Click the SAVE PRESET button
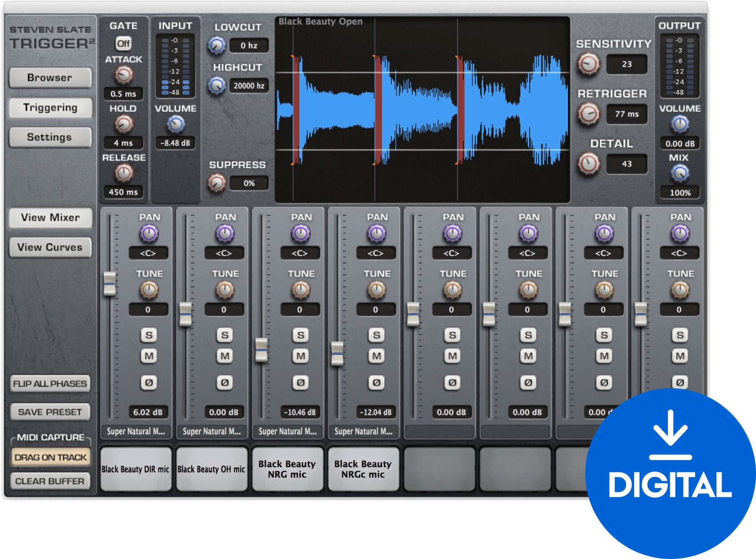This screenshot has width=756, height=559. tap(50, 412)
